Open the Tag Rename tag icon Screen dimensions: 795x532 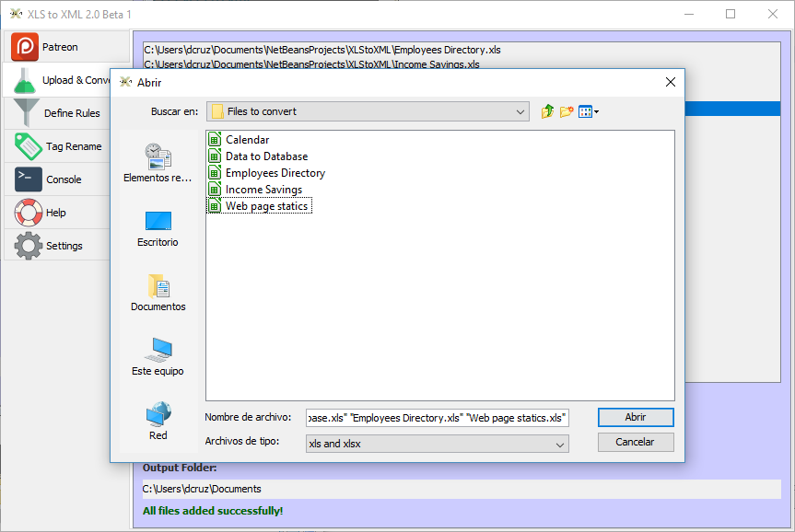click(28, 146)
